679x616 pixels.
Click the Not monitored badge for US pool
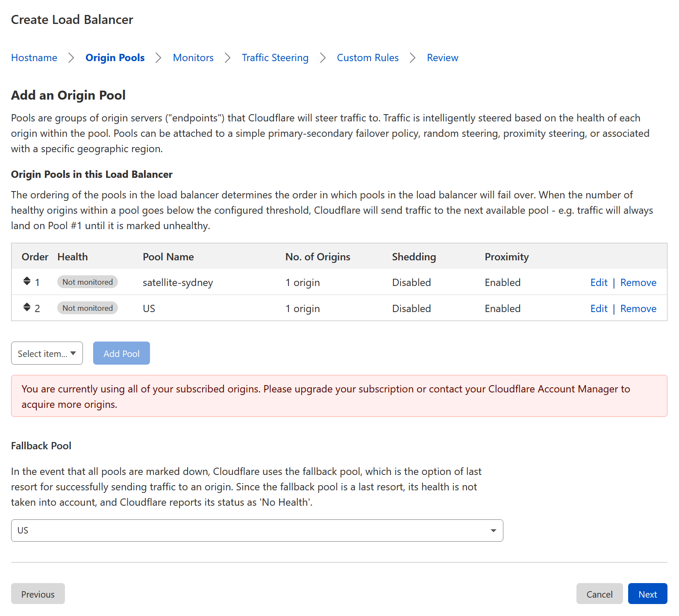88,308
